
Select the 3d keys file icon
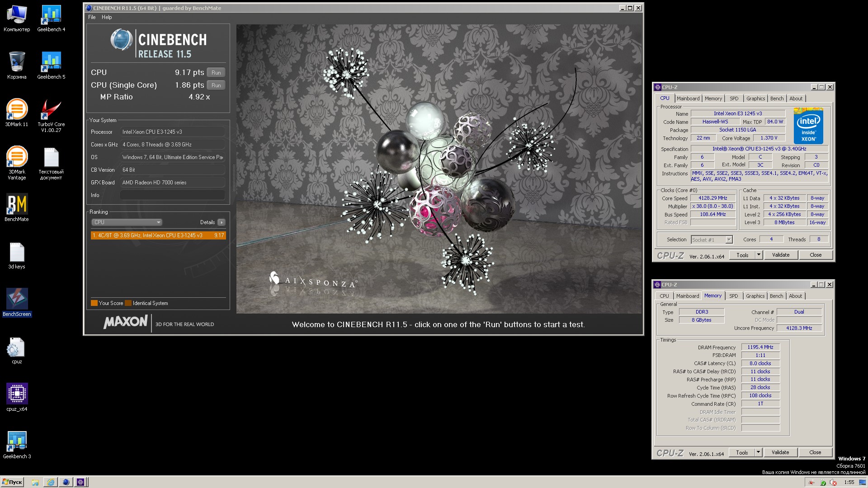tap(17, 255)
